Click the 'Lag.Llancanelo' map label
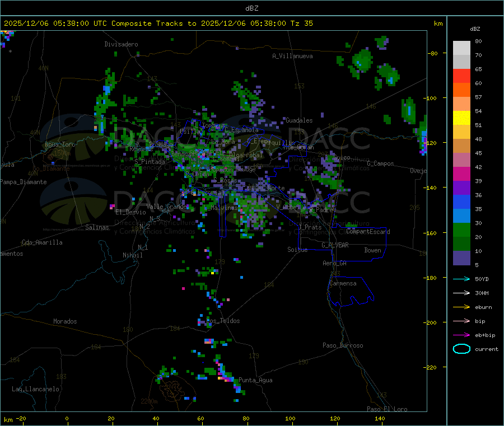The height and width of the screenshot is (426, 504). coord(35,389)
